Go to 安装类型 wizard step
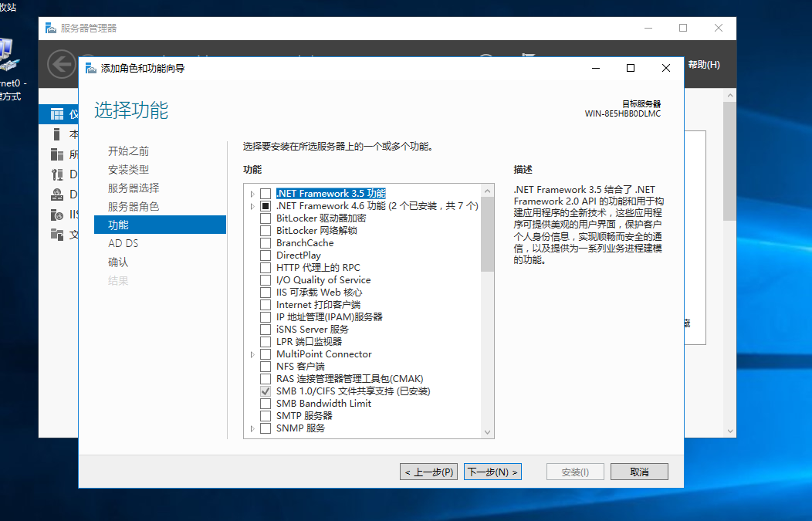Image resolution: width=812 pixels, height=521 pixels. pyautogui.click(x=128, y=169)
